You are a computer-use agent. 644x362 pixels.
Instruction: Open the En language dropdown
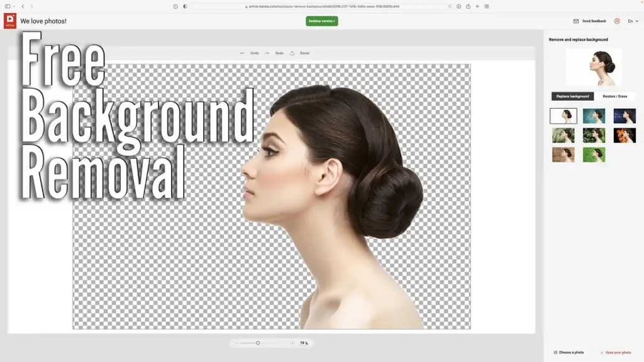pyautogui.click(x=632, y=21)
